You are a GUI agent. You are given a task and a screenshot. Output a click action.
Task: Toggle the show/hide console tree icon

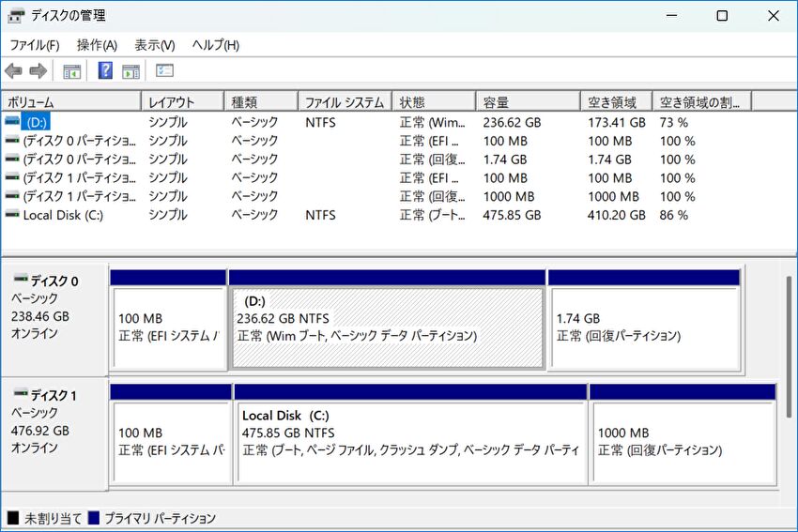pyautogui.click(x=71, y=71)
